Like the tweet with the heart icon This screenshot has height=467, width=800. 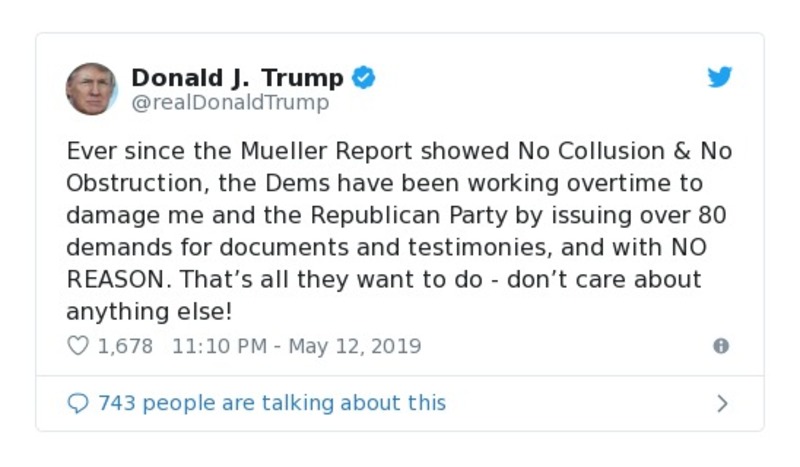click(x=78, y=346)
